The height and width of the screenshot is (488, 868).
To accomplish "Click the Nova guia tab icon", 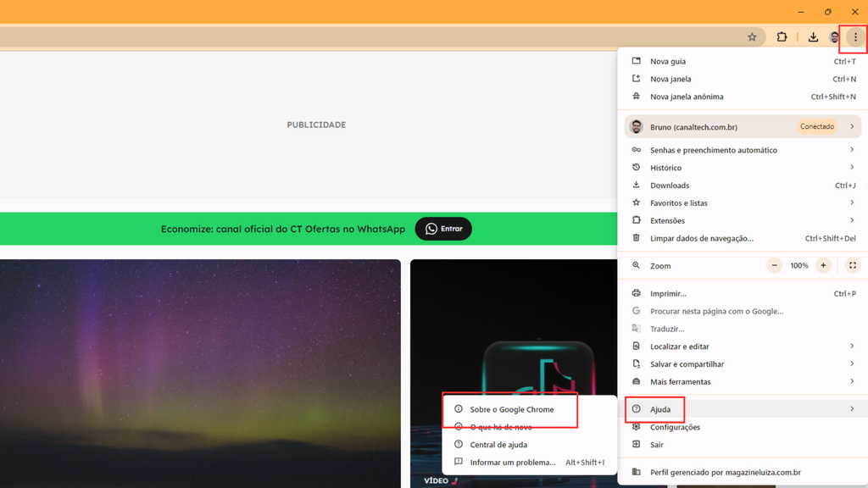I will click(636, 61).
